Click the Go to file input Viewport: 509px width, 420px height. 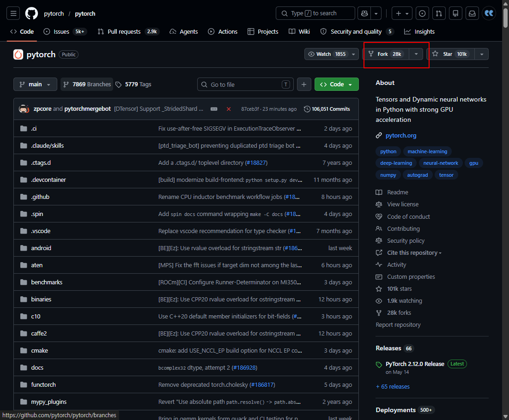click(x=245, y=84)
